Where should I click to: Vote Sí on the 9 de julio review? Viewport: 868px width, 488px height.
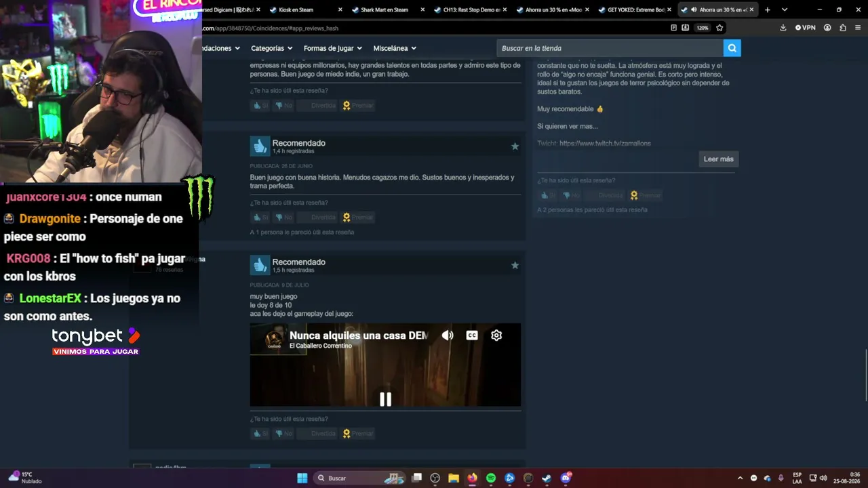(260, 434)
